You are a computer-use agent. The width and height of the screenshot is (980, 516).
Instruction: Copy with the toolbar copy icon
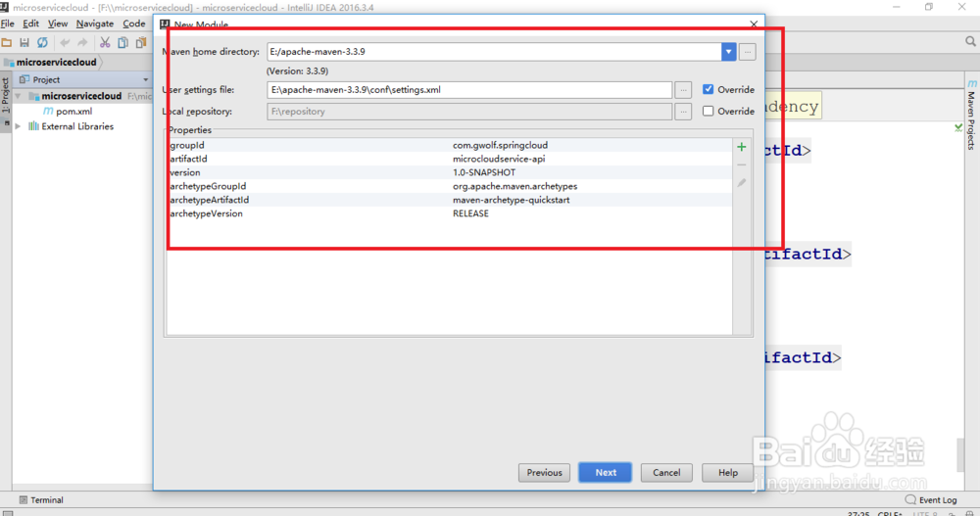click(x=123, y=42)
